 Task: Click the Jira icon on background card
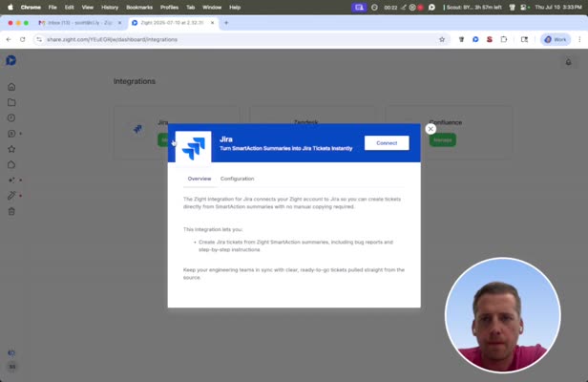pyautogui.click(x=137, y=129)
